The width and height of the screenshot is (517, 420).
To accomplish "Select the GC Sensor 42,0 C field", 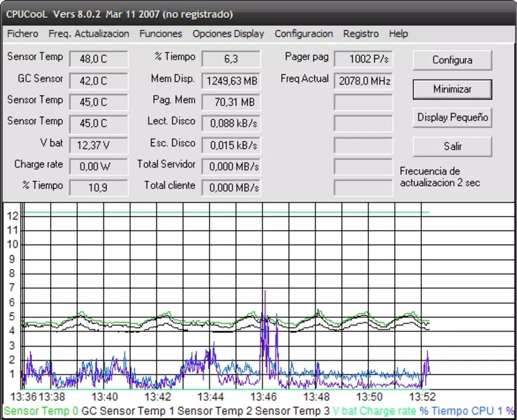I will tap(99, 81).
